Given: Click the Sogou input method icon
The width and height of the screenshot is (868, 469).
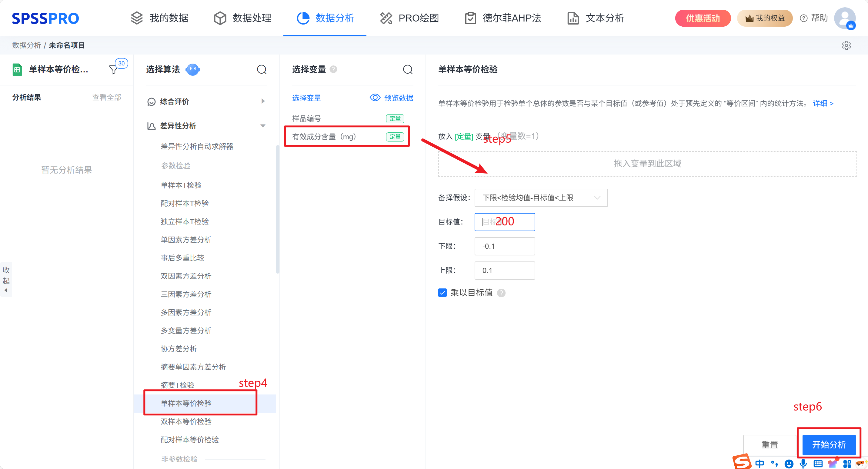Looking at the screenshot, I should point(742,462).
